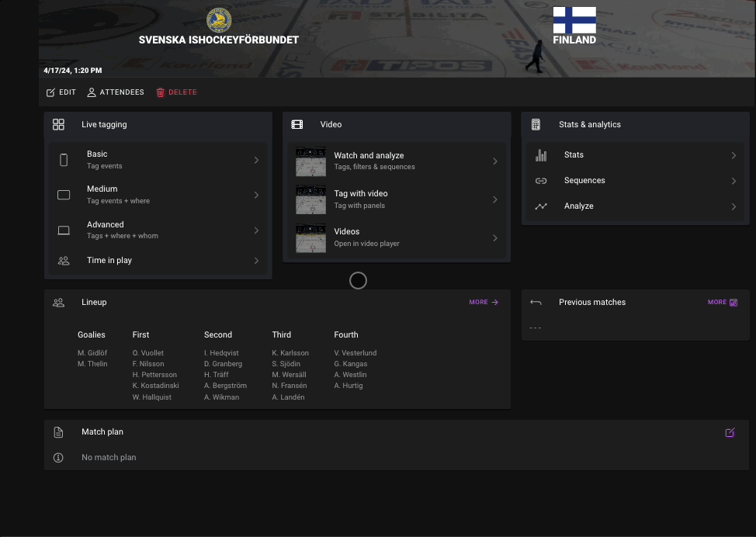Viewport: 756px width, 537px height.
Task: Click the purple edit pencil on Match plan
Action: pyautogui.click(x=730, y=431)
